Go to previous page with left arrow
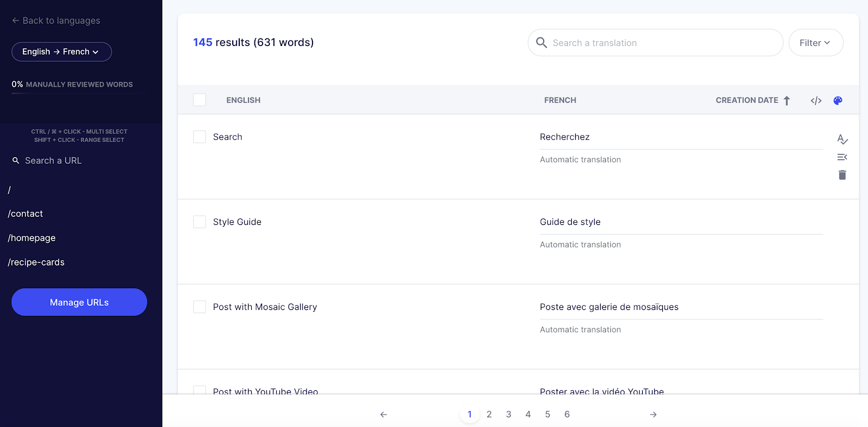 [384, 415]
